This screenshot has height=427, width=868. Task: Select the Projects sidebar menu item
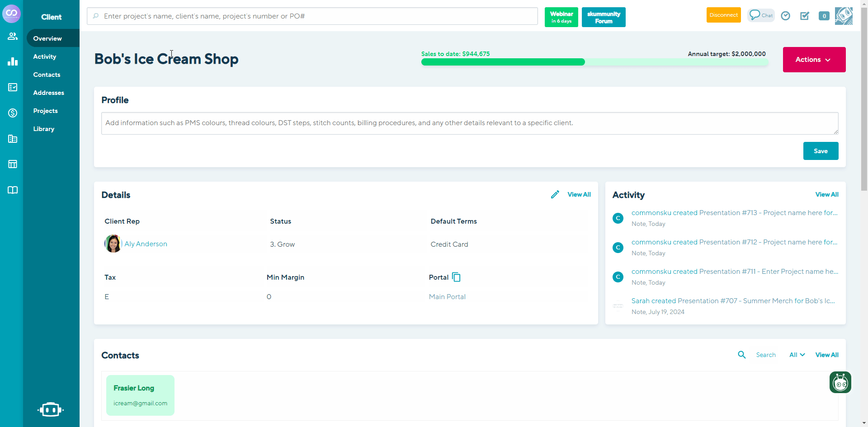pos(46,111)
